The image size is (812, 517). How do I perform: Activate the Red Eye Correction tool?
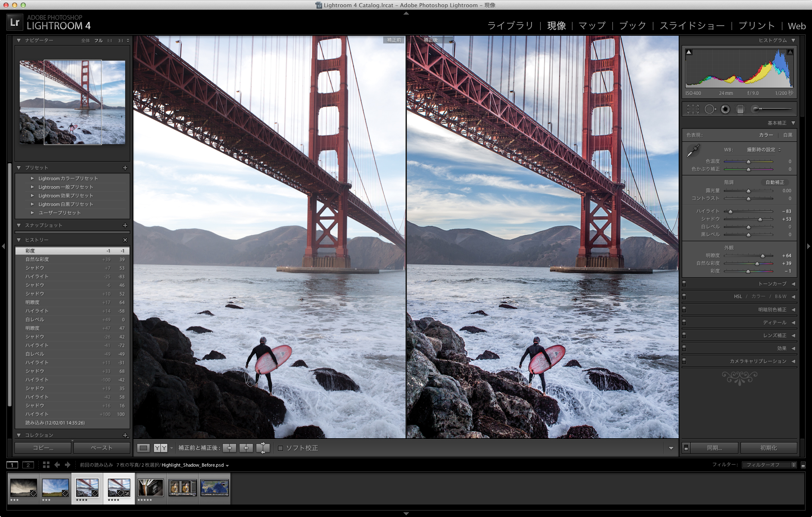[725, 109]
